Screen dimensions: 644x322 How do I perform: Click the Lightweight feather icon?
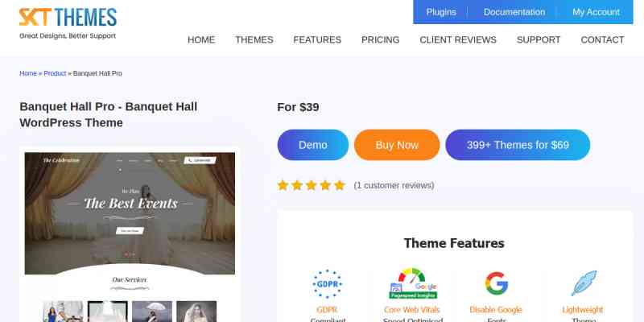[x=584, y=283]
